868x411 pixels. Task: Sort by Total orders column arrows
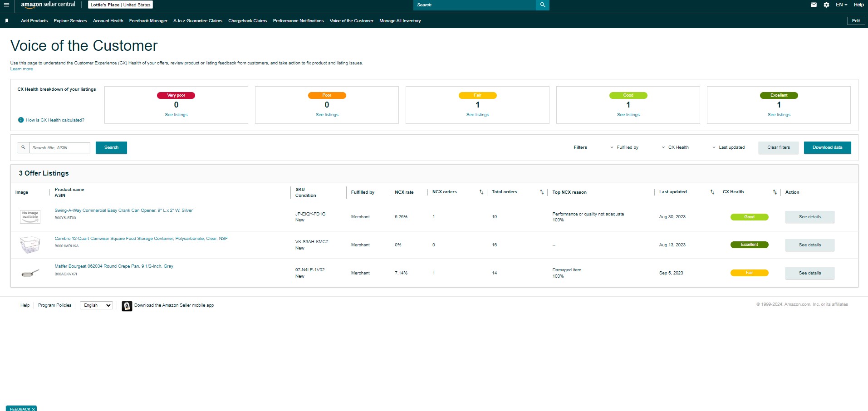click(x=542, y=192)
